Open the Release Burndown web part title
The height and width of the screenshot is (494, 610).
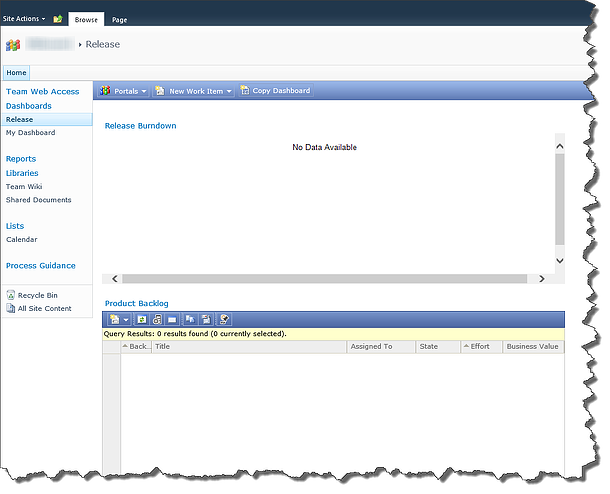coord(140,126)
